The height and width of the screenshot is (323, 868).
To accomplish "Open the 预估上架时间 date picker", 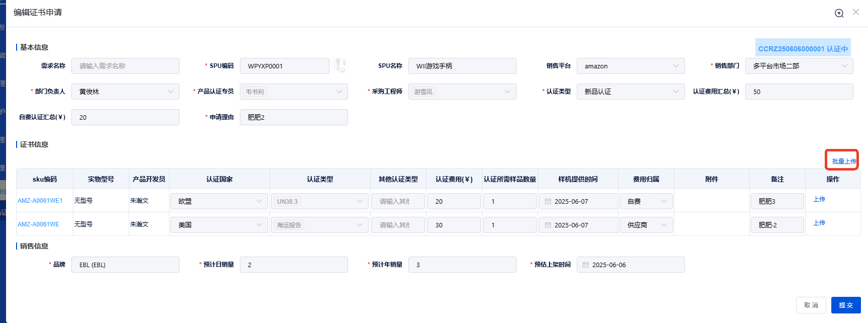I will (630, 265).
